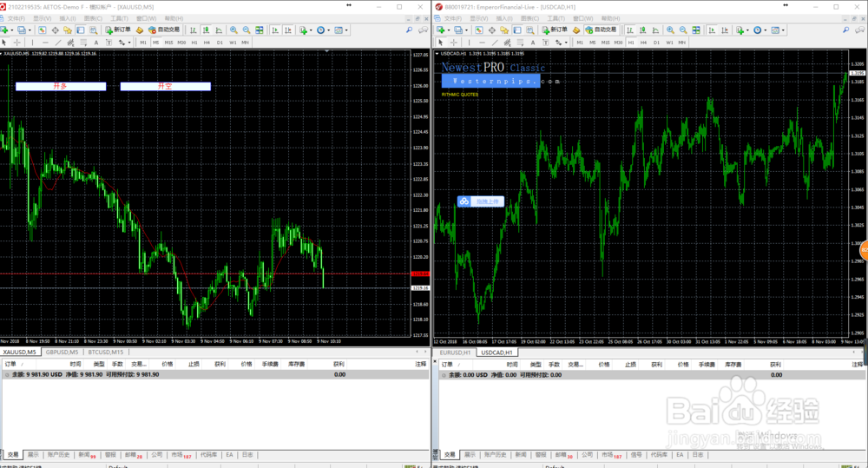Viewport: 868px width, 468px height.
Task: Click the 开空 sell button on chart
Action: 166,86
